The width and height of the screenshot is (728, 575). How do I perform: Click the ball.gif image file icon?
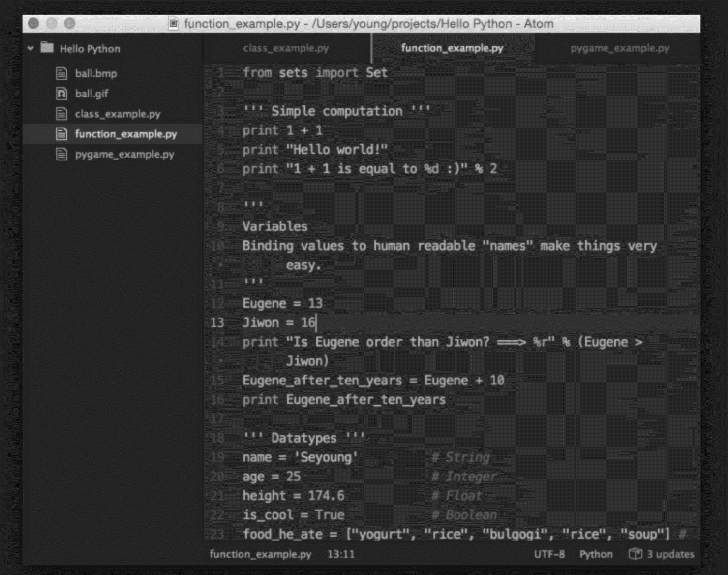[x=61, y=94]
